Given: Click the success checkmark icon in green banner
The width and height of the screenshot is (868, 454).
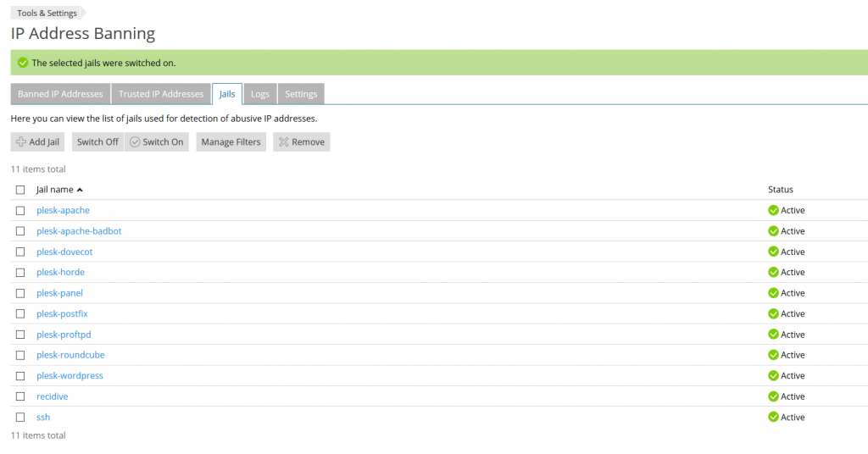Looking at the screenshot, I should 23,63.
